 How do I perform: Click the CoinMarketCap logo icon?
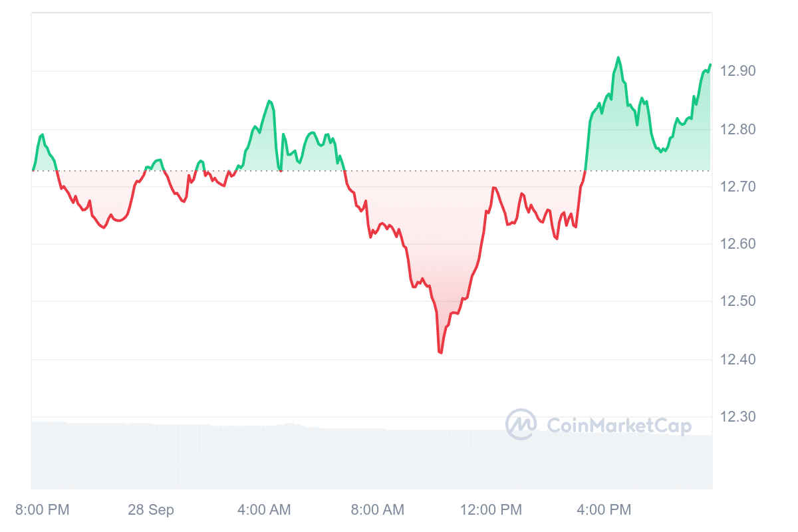point(521,424)
